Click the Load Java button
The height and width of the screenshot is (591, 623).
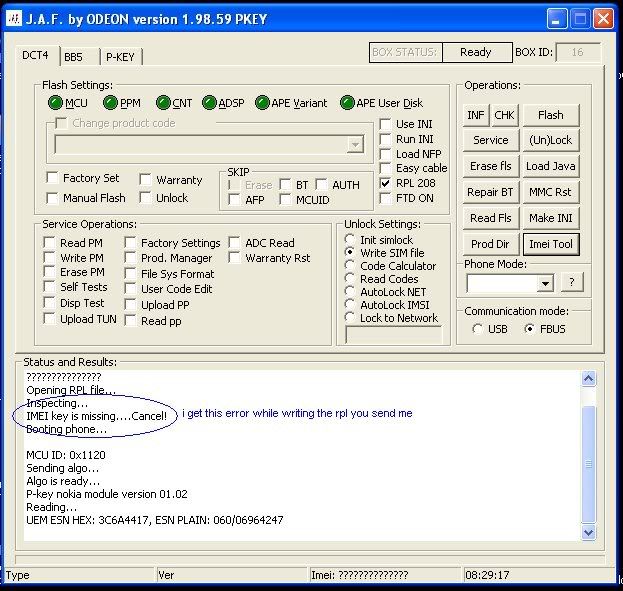(x=551, y=166)
